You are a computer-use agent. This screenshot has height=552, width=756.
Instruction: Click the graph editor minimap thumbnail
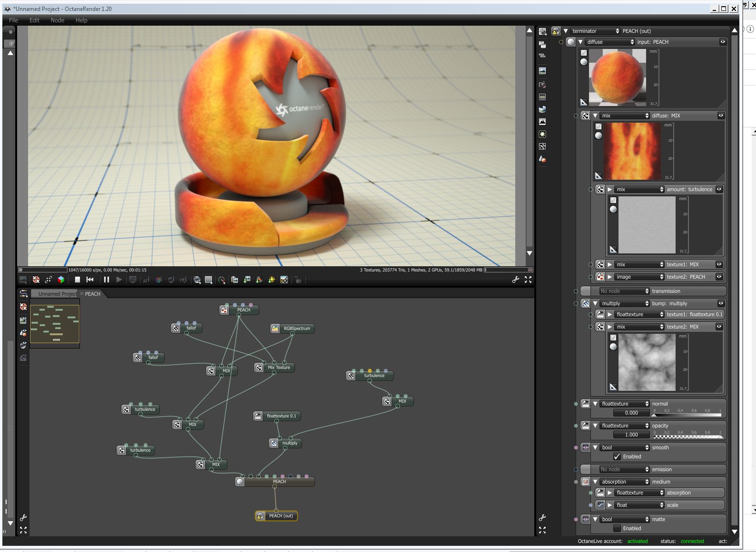pos(55,324)
